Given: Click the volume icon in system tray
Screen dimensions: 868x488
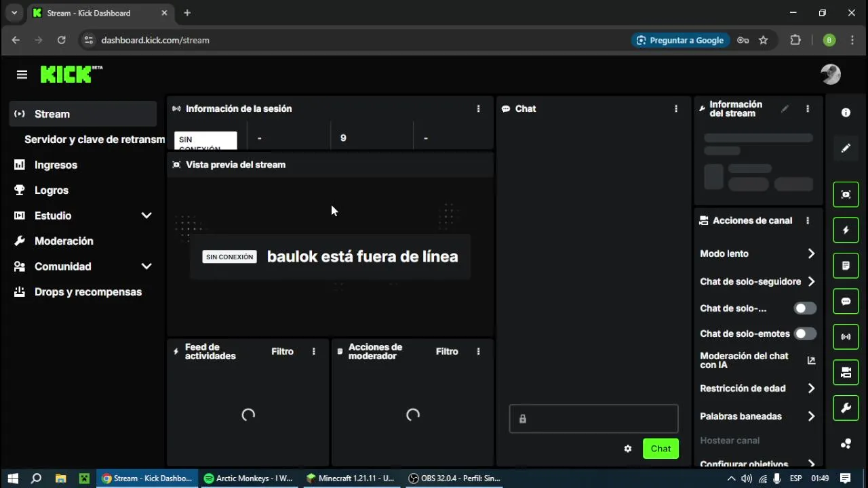Looking at the screenshot, I should pyautogui.click(x=747, y=478).
